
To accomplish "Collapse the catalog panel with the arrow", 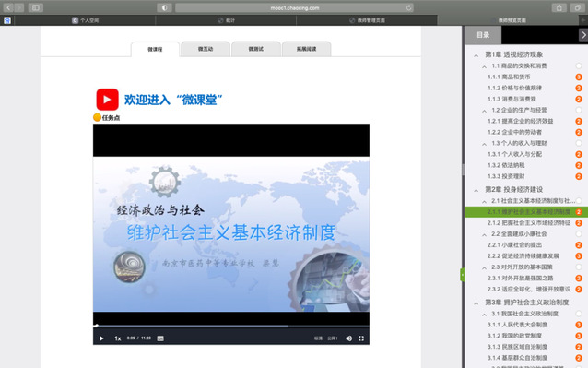I will click(x=583, y=35).
